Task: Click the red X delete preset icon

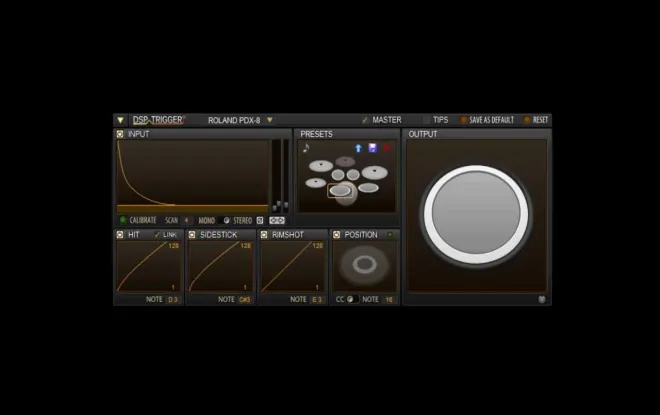Action: tap(386, 148)
